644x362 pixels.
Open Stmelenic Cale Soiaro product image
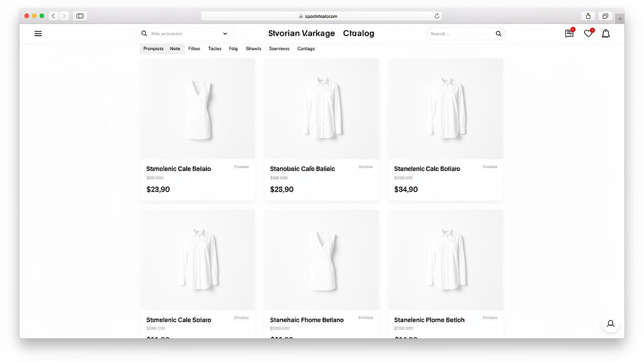coord(198,260)
